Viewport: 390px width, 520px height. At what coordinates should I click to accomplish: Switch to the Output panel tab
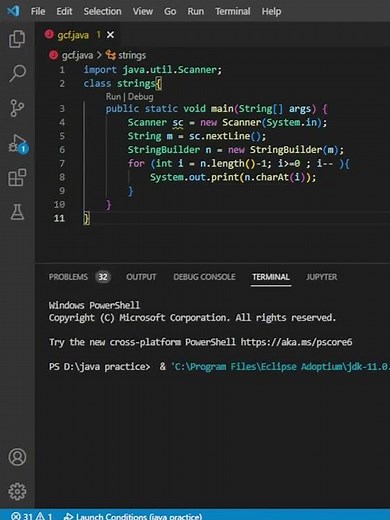141,277
